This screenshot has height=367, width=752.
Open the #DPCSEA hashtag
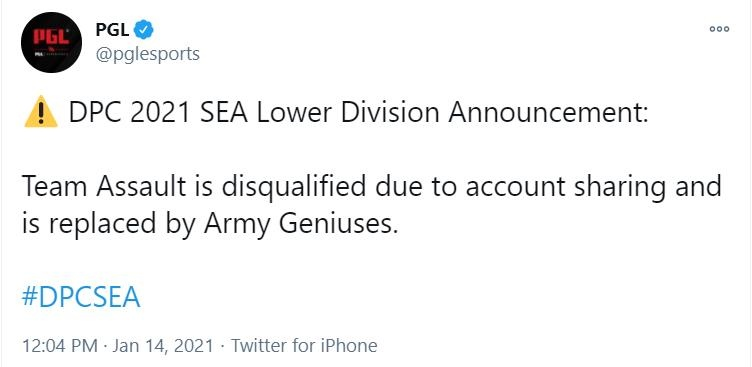coord(81,298)
